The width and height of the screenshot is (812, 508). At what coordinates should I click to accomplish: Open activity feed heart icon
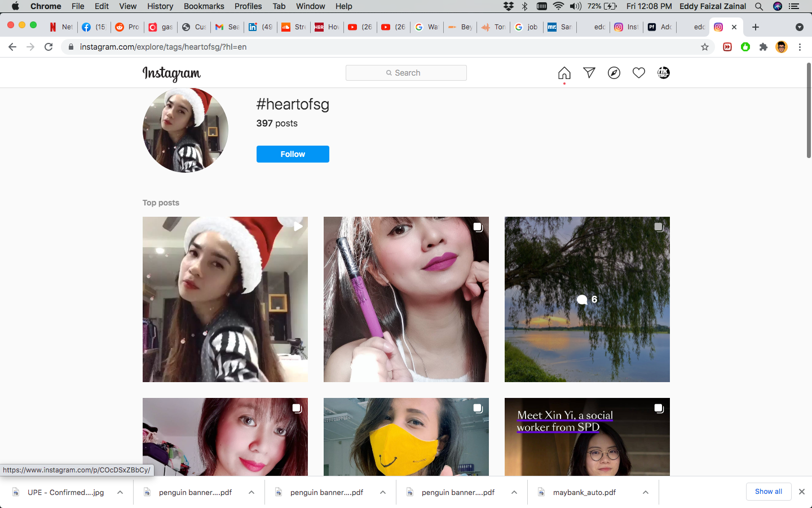(639, 73)
